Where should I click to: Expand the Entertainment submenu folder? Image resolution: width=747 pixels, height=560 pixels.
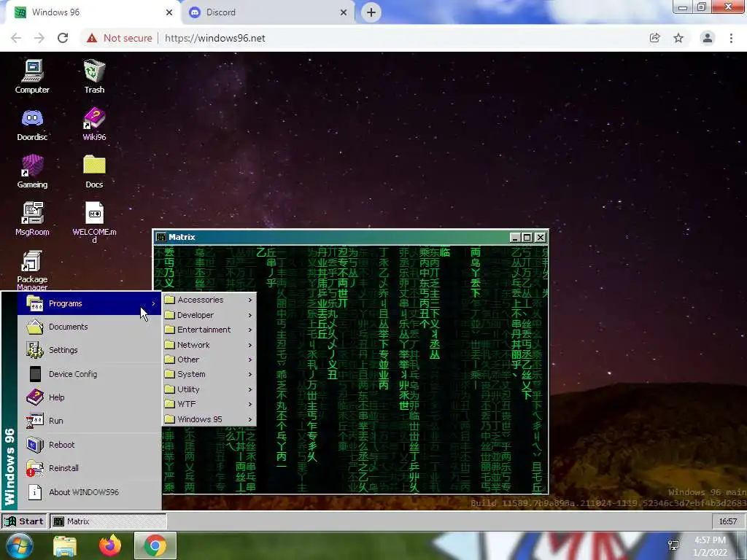tap(209, 330)
